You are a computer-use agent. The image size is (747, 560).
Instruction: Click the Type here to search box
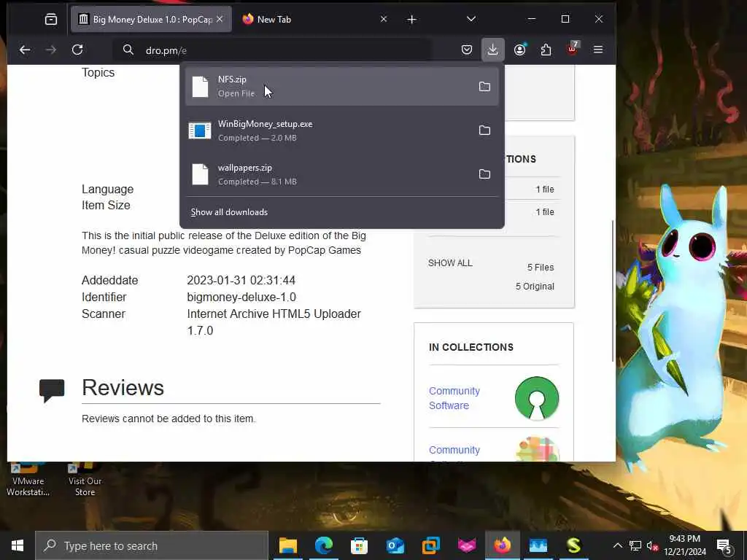(152, 545)
